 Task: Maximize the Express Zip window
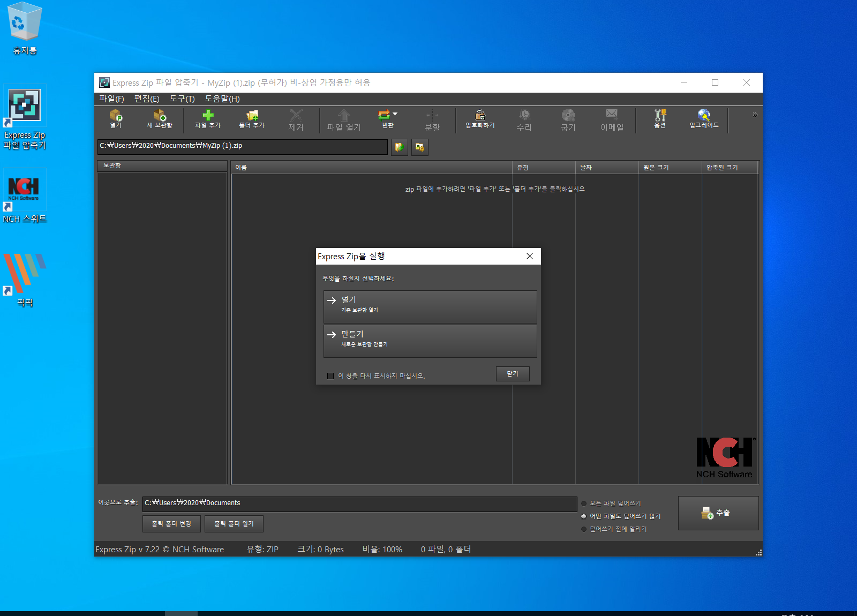[715, 82]
